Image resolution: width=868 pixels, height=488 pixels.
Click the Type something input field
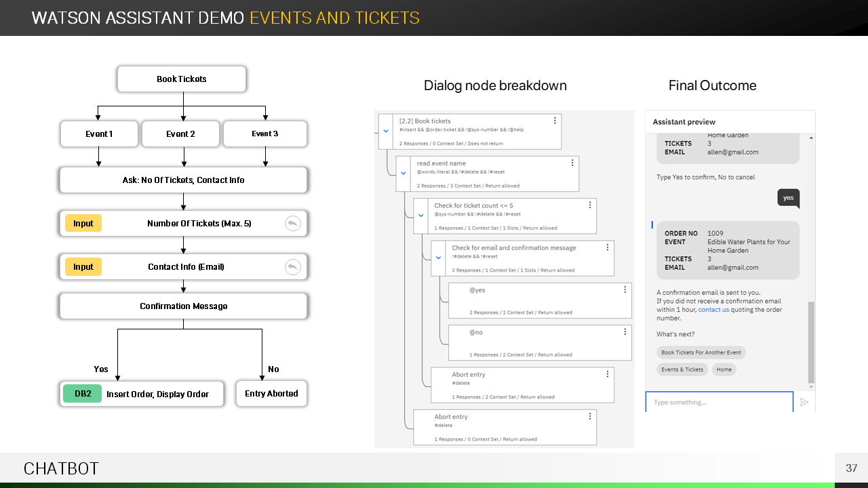click(x=719, y=402)
